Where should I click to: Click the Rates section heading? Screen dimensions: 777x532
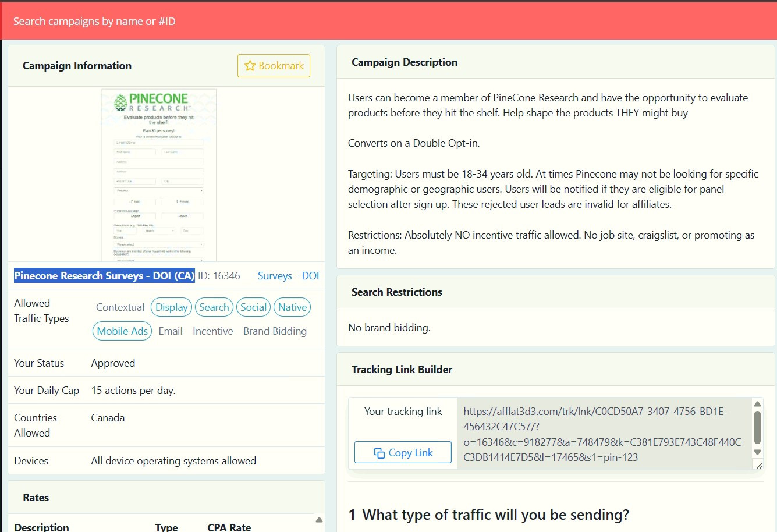coord(36,498)
